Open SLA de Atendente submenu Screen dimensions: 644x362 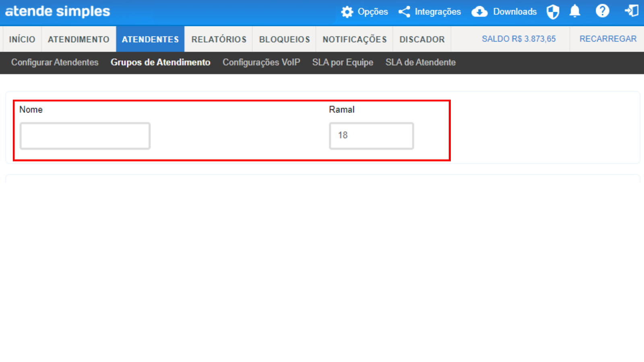421,62
